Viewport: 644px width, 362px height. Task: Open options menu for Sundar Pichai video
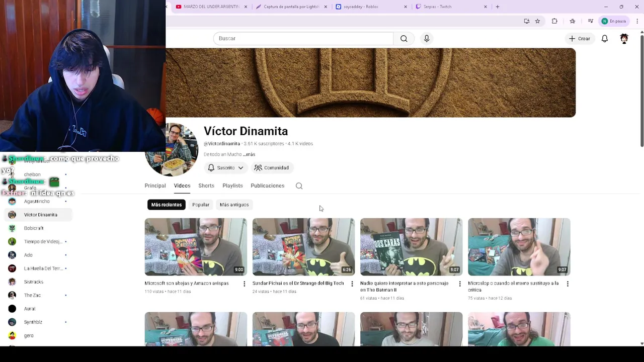(352, 284)
